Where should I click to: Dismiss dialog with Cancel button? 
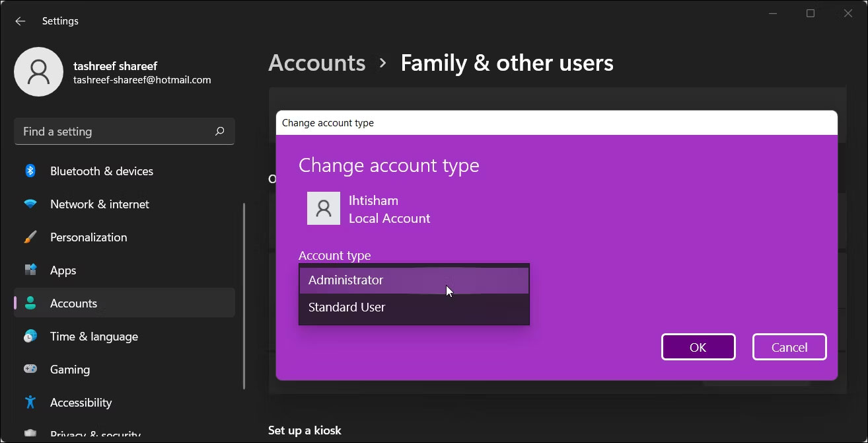tap(789, 347)
